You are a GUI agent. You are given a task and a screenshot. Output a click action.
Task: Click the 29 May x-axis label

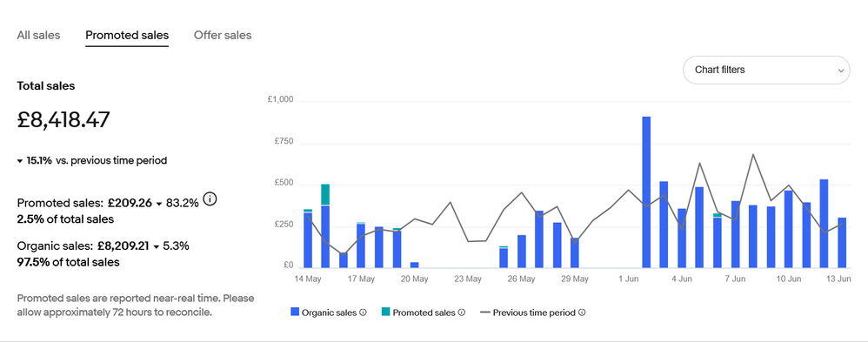click(x=575, y=279)
